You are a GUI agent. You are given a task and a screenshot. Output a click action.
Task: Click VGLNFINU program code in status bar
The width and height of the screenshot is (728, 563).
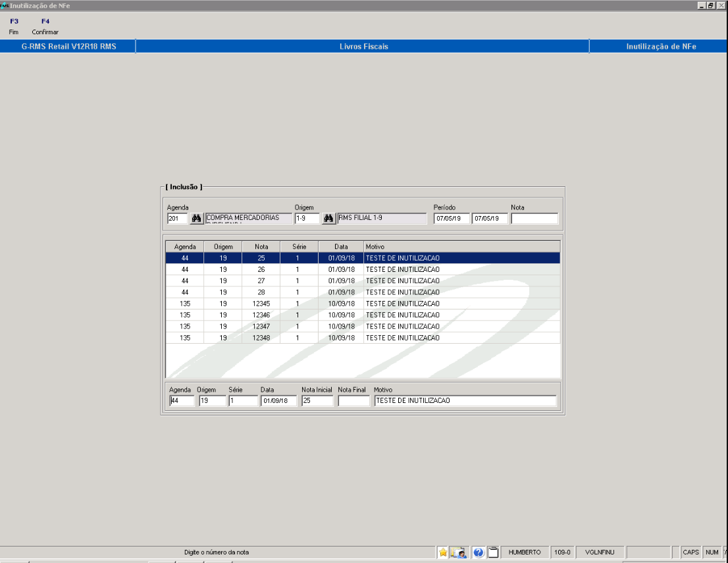click(600, 552)
